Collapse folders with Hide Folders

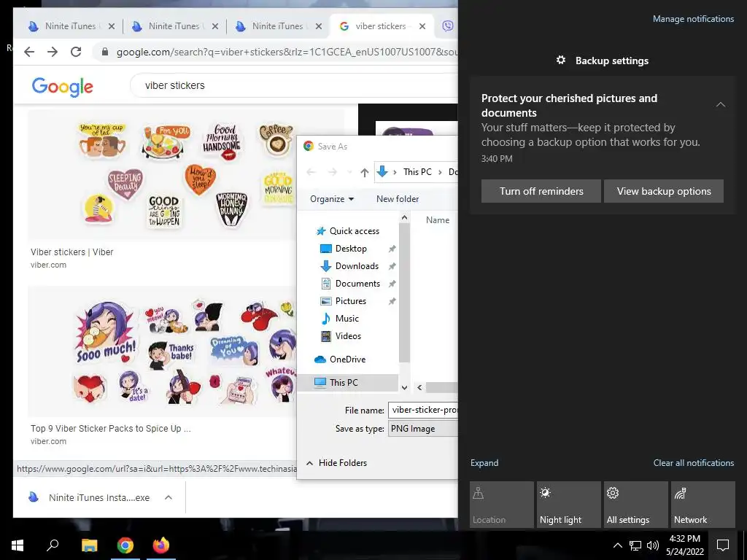336,463
